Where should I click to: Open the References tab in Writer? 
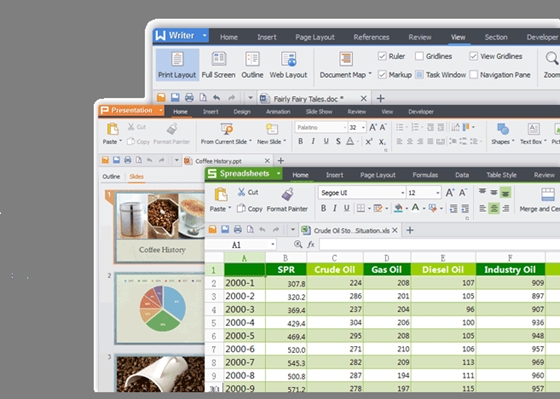coord(371,37)
